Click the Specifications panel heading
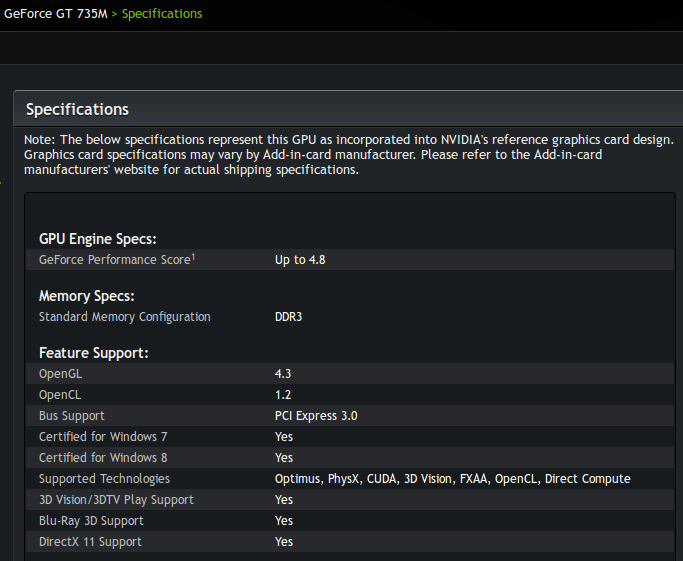 pos(78,109)
